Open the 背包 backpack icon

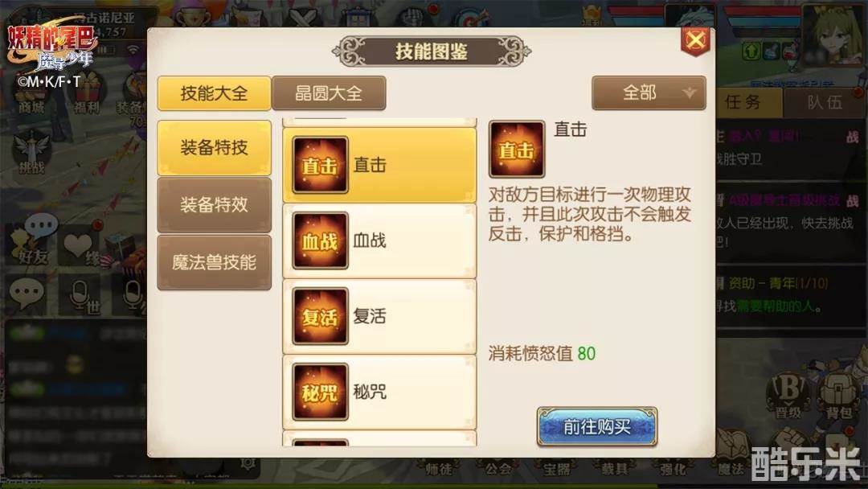point(839,395)
